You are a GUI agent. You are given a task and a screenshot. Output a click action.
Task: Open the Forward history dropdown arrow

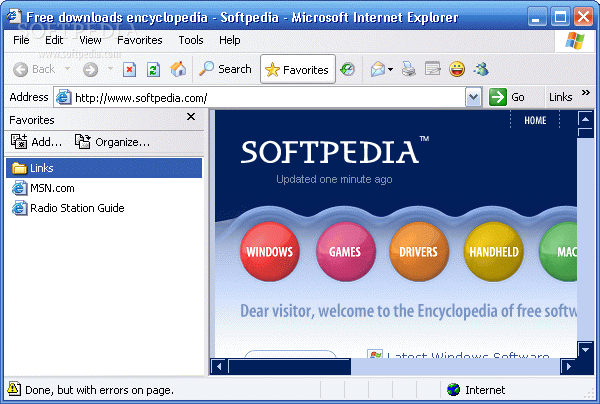110,69
